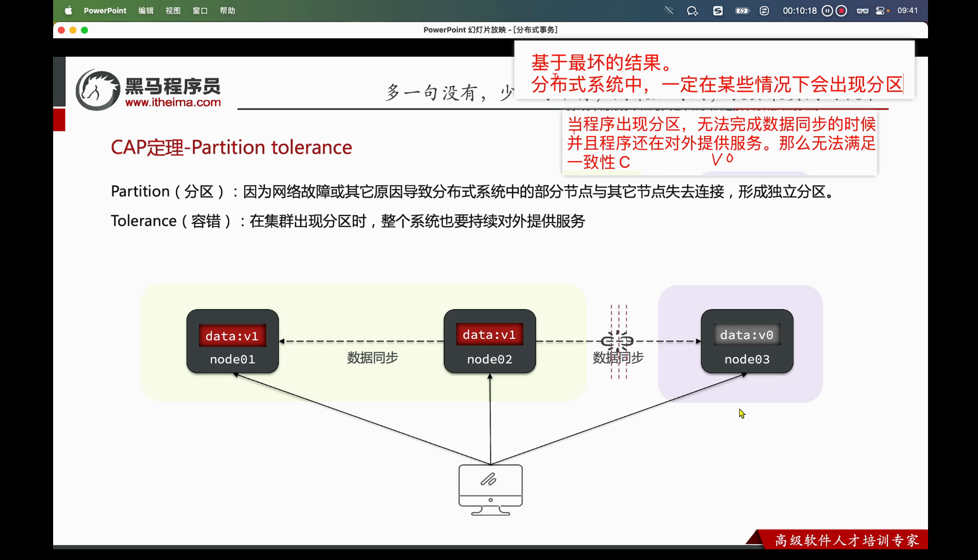
Task: Click the Sogou input method icon
Action: pyautogui.click(x=718, y=11)
